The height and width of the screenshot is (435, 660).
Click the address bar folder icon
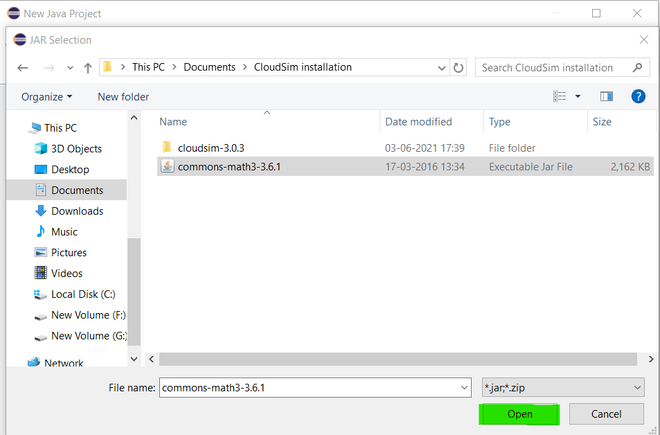pos(108,67)
